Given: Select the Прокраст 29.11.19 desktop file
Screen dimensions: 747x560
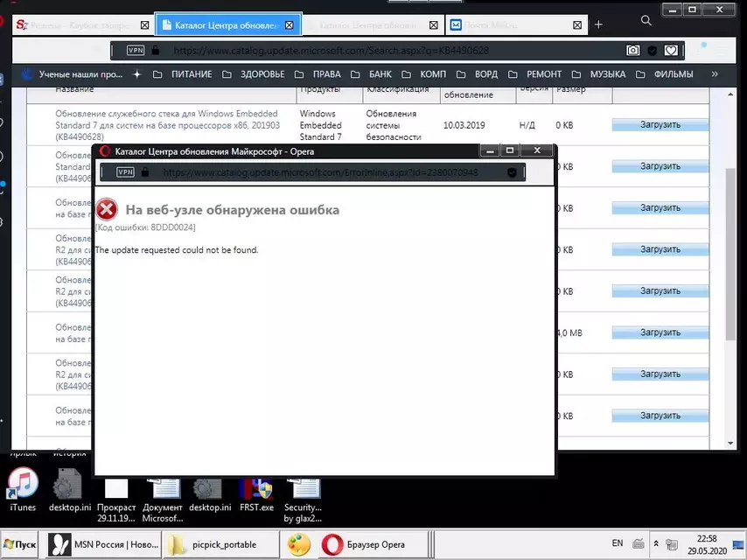Looking at the screenshot, I should coord(116,500).
